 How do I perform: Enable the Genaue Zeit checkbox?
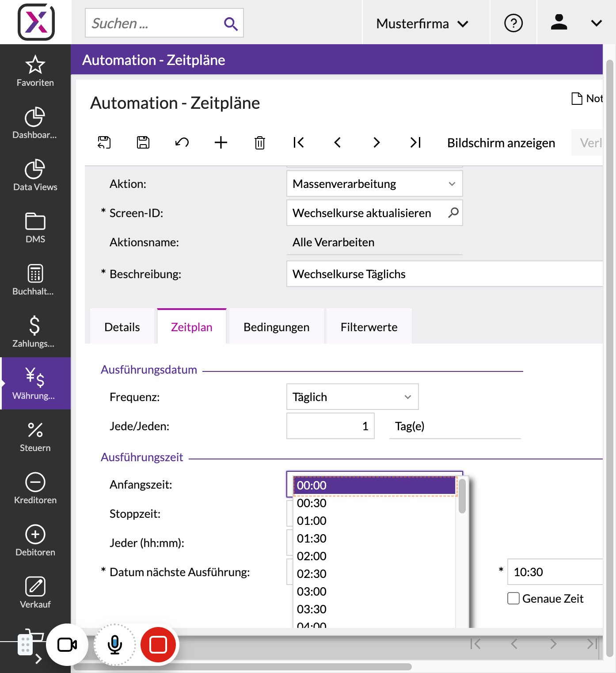pyautogui.click(x=513, y=598)
